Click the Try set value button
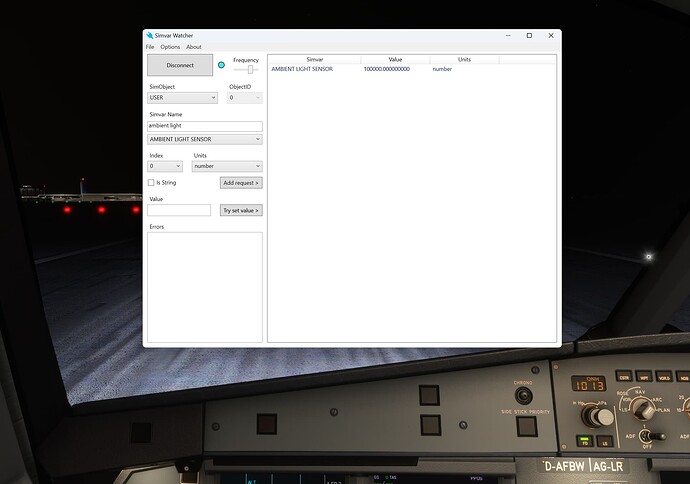 point(241,210)
